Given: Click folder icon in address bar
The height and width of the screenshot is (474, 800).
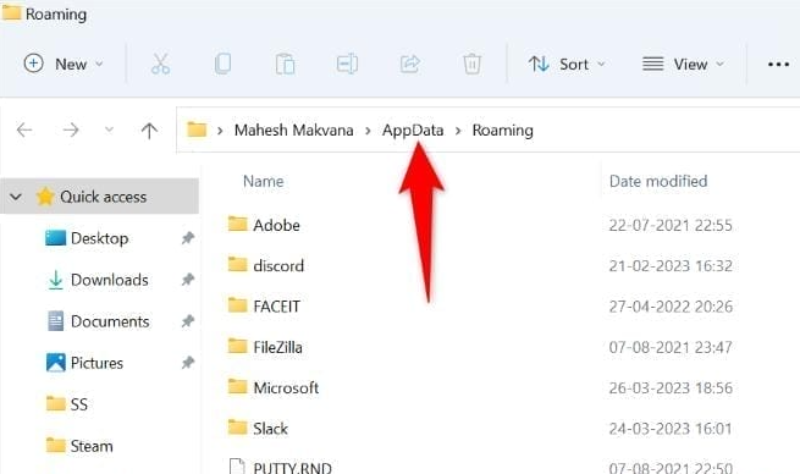Looking at the screenshot, I should pyautogui.click(x=196, y=130).
